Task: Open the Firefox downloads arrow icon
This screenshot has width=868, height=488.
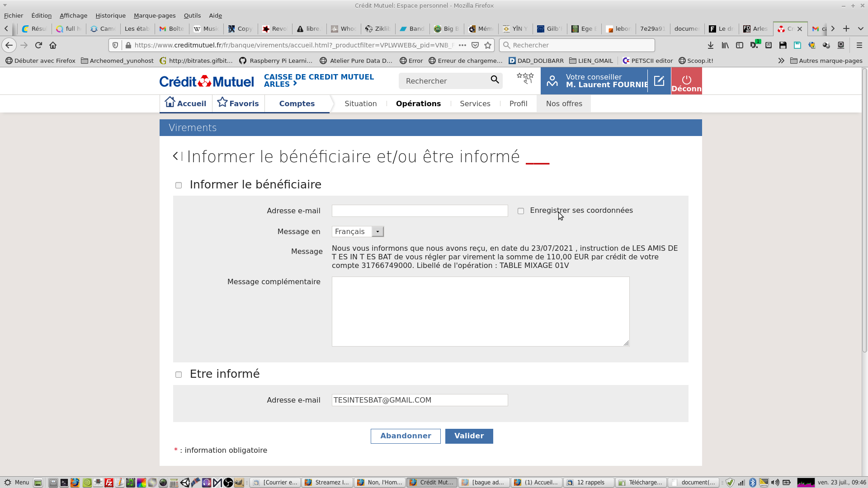Action: pos(710,45)
